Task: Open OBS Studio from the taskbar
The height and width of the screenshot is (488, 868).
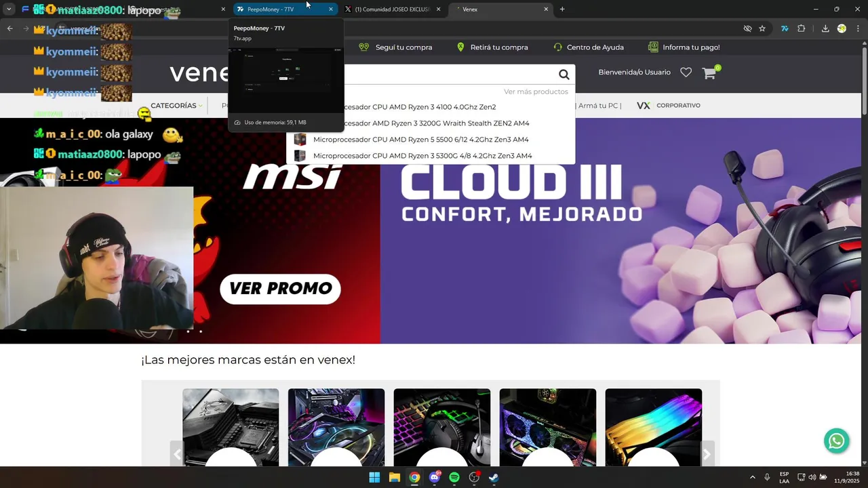Action: [475, 477]
